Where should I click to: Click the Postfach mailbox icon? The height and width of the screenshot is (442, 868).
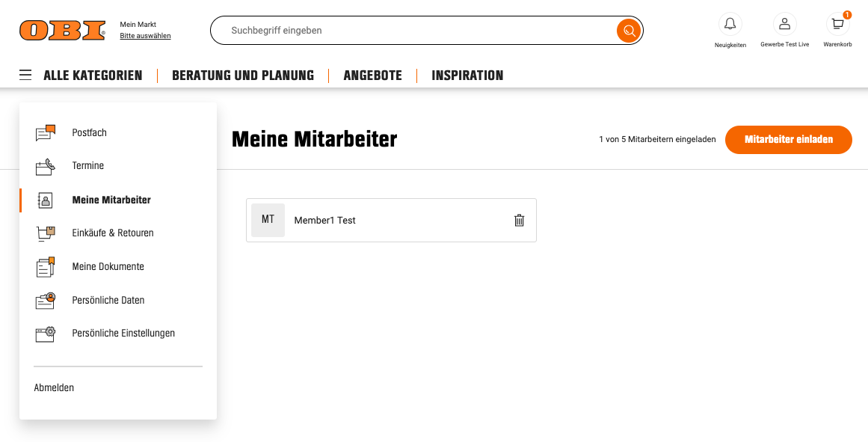[x=46, y=133]
